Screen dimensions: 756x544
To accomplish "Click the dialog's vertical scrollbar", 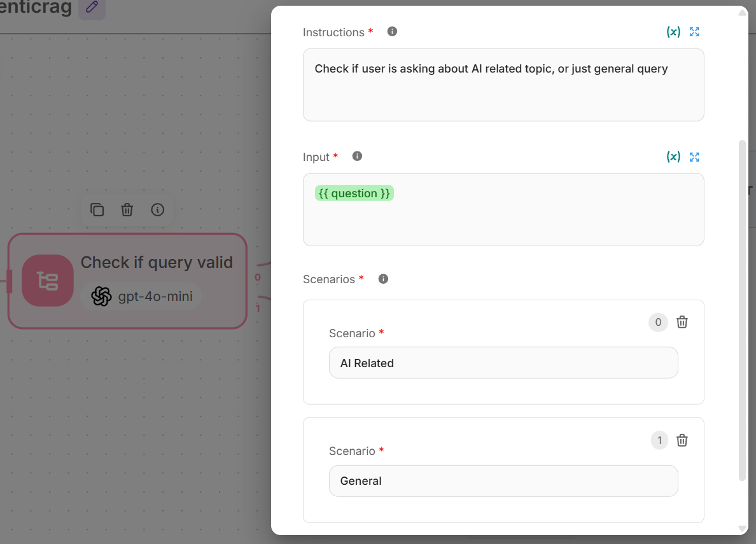I will (741, 305).
